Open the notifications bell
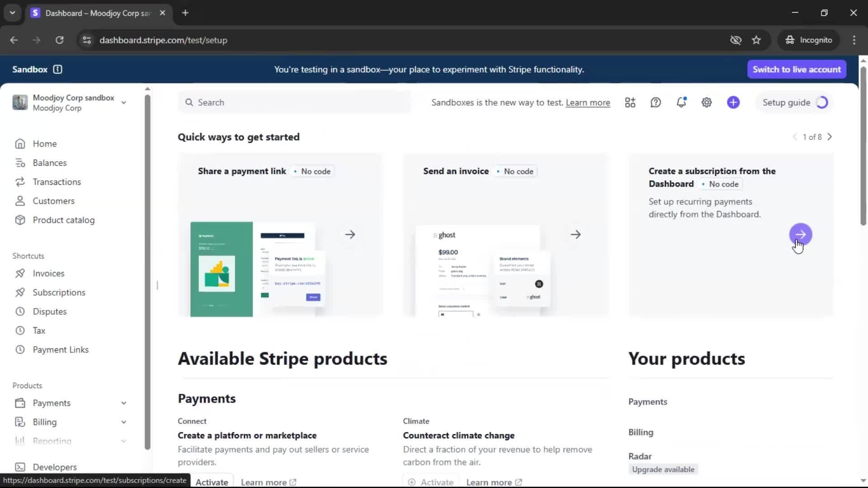Screen dimensions: 868x488 click(x=681, y=103)
